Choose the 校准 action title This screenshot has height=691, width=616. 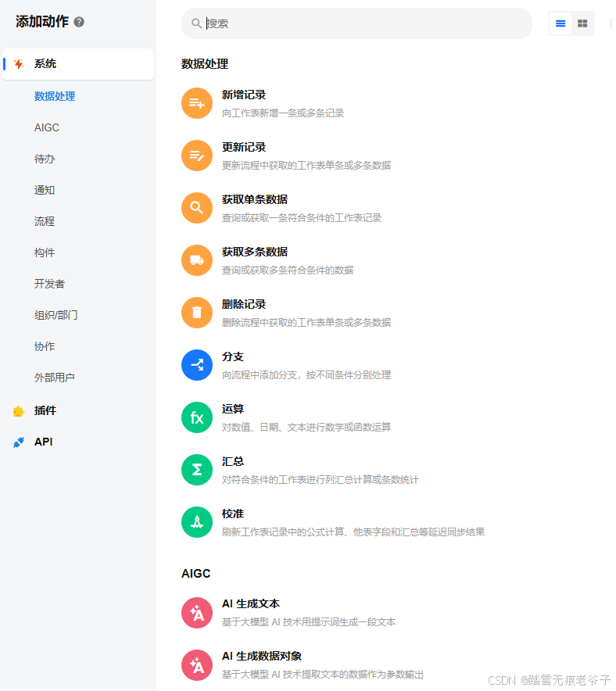tap(233, 514)
